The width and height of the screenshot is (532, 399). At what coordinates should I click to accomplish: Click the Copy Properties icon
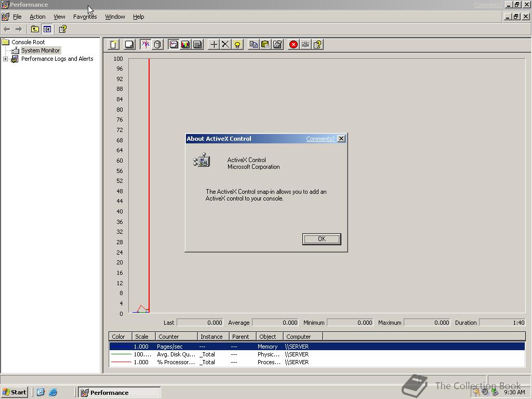[254, 45]
